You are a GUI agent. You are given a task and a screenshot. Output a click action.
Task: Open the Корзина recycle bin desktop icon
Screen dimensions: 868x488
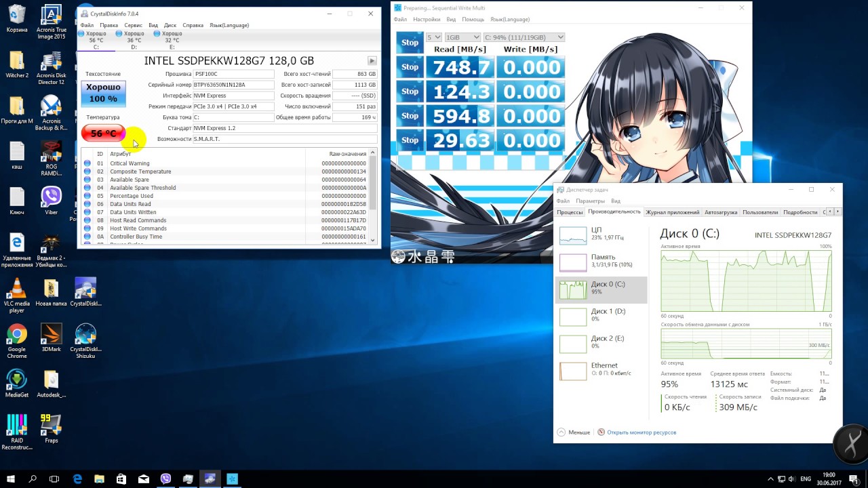point(17,18)
